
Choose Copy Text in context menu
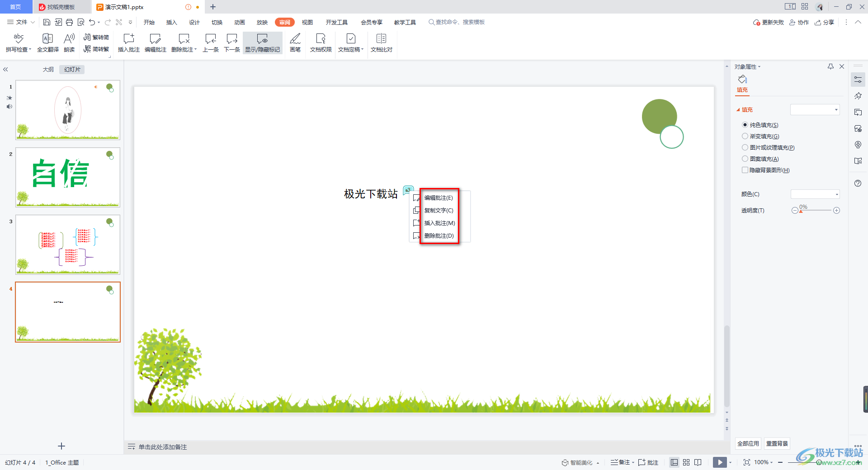tap(439, 210)
